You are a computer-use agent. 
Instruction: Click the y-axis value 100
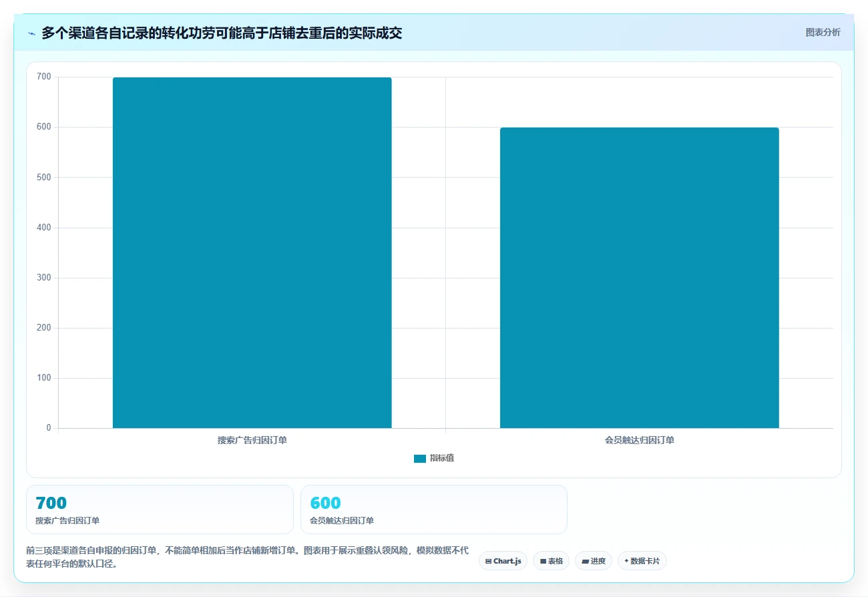pyautogui.click(x=44, y=378)
